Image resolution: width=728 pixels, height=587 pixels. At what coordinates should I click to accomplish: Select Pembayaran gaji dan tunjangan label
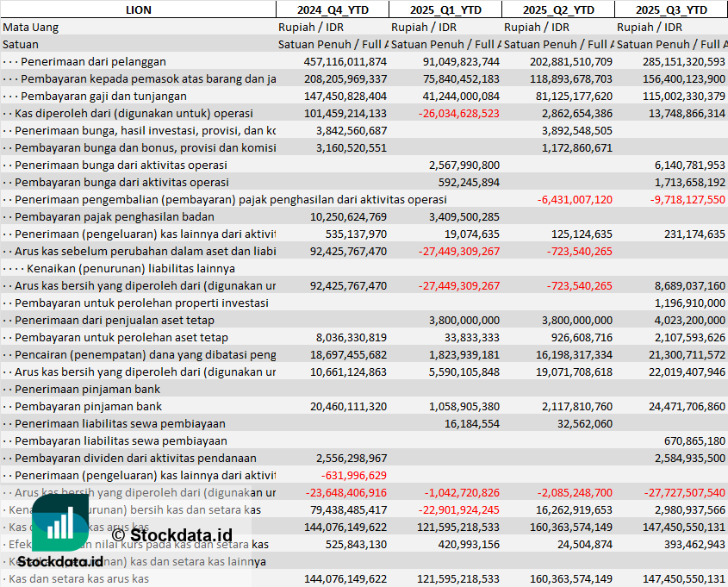103,97
